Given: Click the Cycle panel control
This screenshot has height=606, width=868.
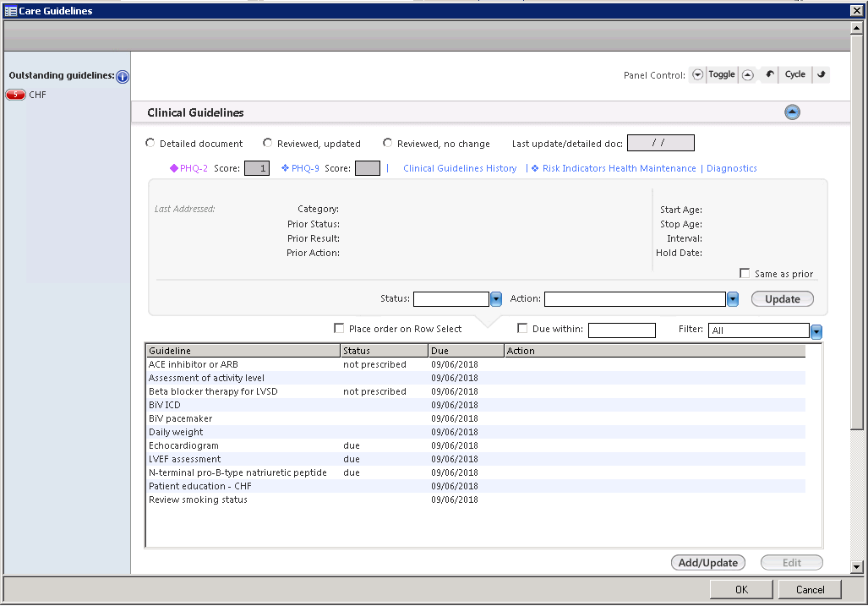Looking at the screenshot, I should (795, 74).
